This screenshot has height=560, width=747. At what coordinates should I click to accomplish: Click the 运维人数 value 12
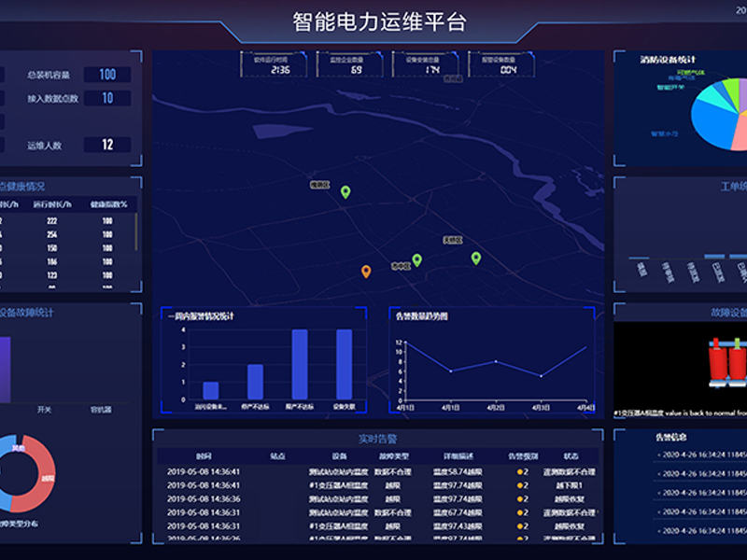pos(107,145)
